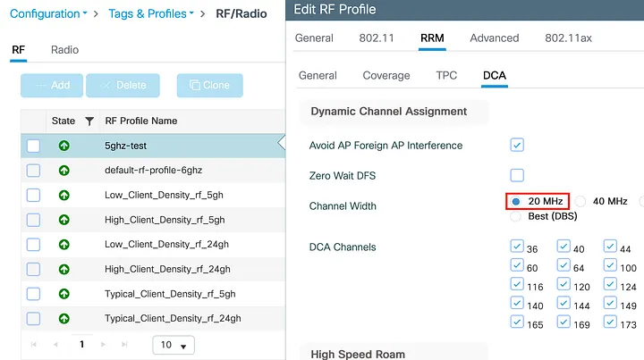Screen dimensions: 644x360
Task: Click status icon for Low_Client_Density_rf_5gh
Action: tap(64, 195)
